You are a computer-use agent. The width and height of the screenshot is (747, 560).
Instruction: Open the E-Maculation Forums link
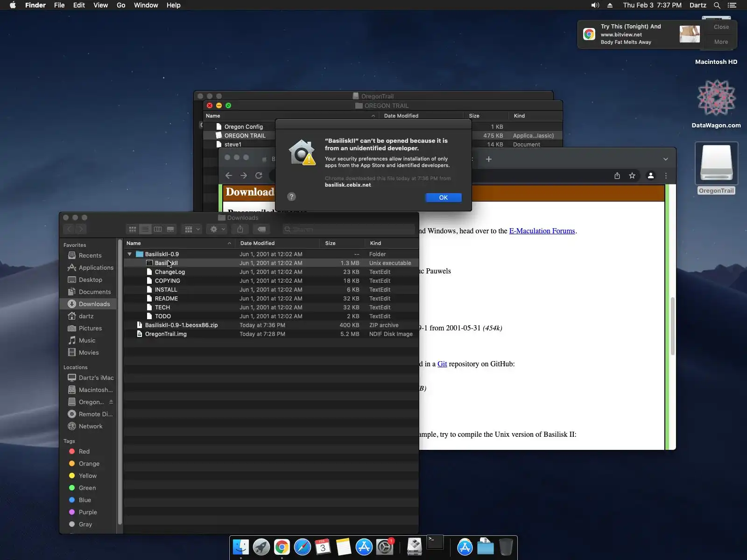point(542,231)
